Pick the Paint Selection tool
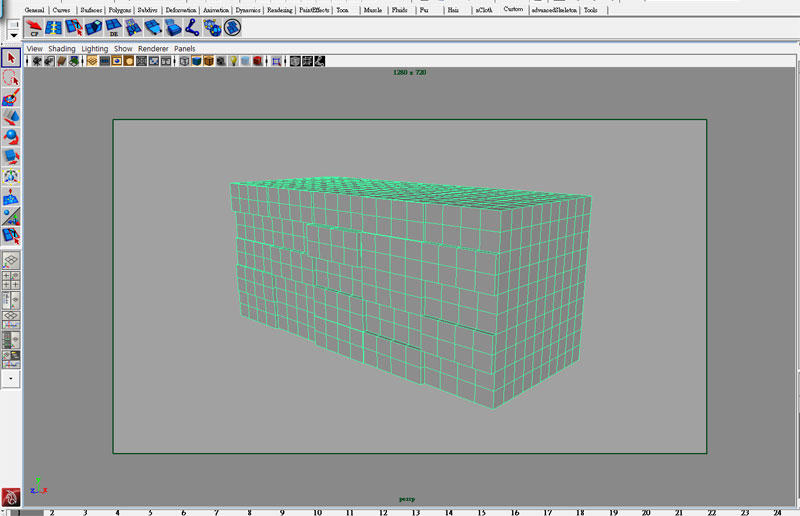The image size is (800, 516). tap(11, 97)
